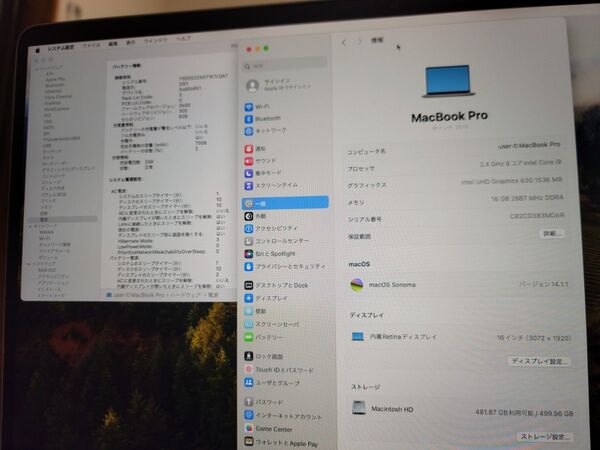Open Touch ID とパスワード settings

point(279,370)
